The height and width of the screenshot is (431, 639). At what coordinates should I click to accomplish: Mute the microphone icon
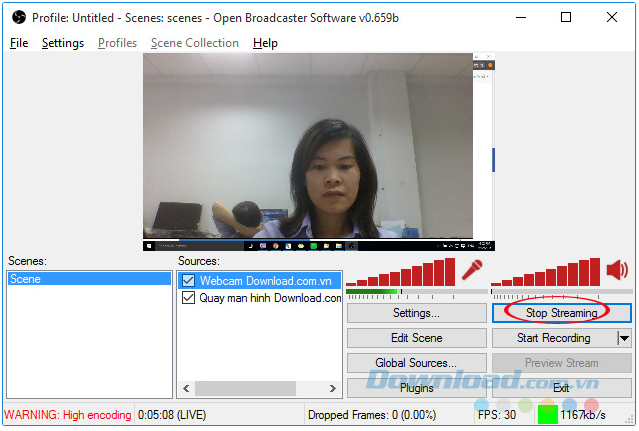pyautogui.click(x=472, y=270)
